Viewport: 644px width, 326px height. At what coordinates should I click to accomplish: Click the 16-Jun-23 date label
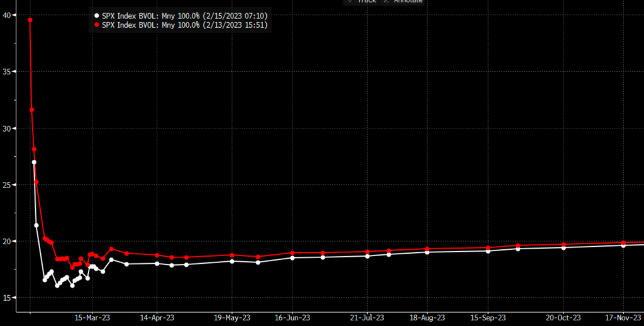[x=292, y=318]
